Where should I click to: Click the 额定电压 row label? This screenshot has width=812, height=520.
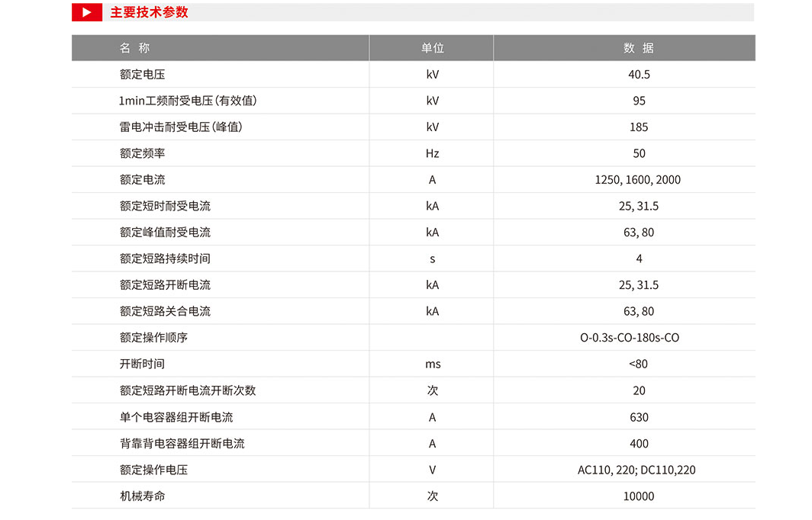click(x=143, y=75)
